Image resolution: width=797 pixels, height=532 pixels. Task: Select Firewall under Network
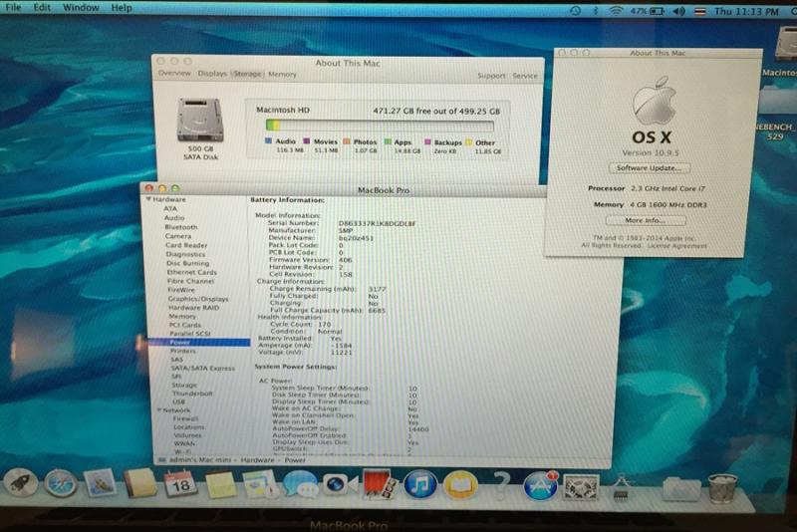coord(185,418)
